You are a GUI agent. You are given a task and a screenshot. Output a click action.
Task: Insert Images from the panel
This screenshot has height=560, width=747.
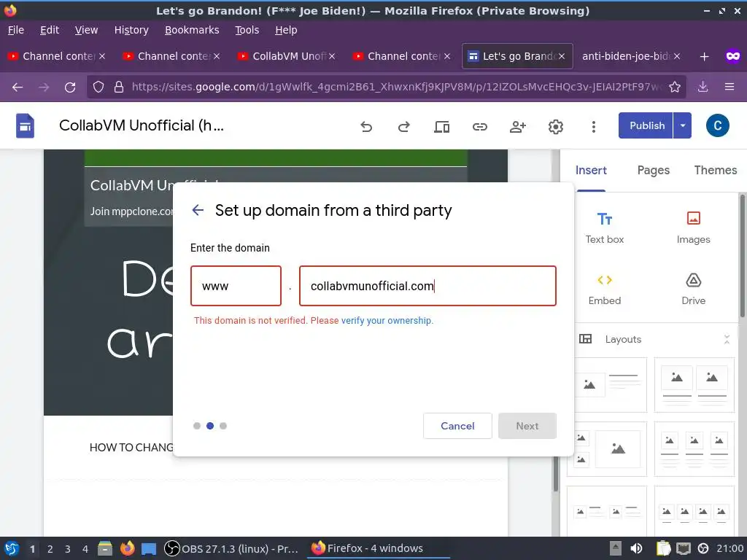tap(693, 228)
